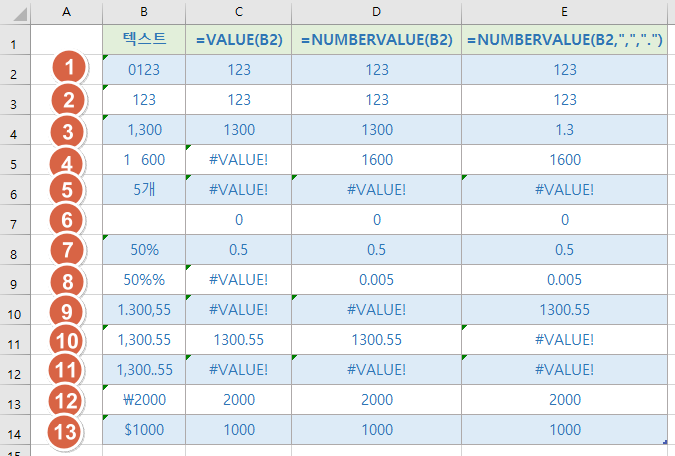Image resolution: width=675 pixels, height=456 pixels.
Task: Select row 1 header
Action: (x=15, y=40)
